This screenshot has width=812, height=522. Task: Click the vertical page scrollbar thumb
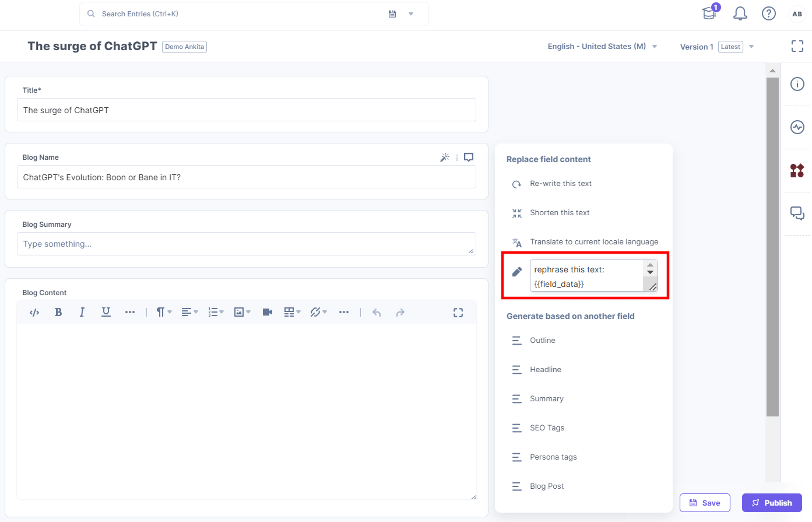coord(772,247)
